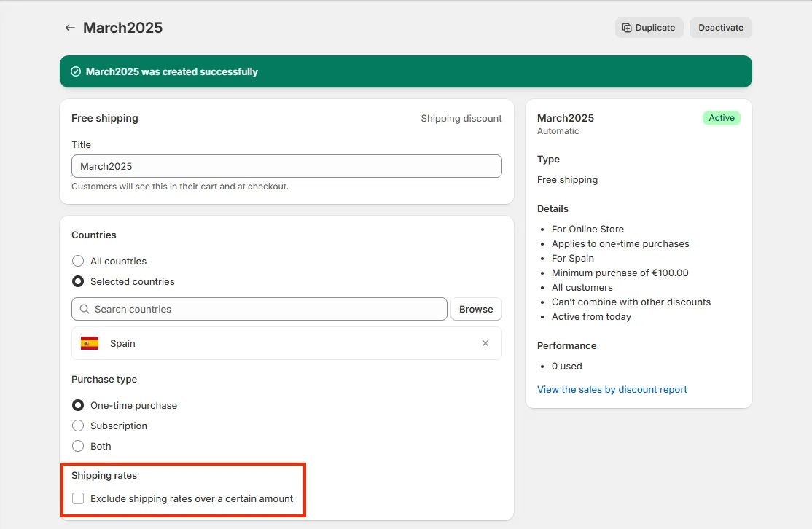Click inside the Title field showing March2025
The width and height of the screenshot is (812, 529).
286,166
